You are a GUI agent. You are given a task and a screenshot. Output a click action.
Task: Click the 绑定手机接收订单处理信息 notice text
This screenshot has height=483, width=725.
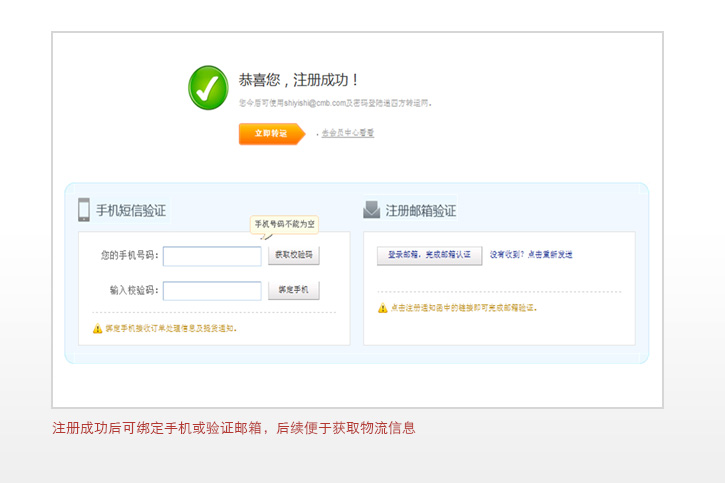tap(171, 328)
